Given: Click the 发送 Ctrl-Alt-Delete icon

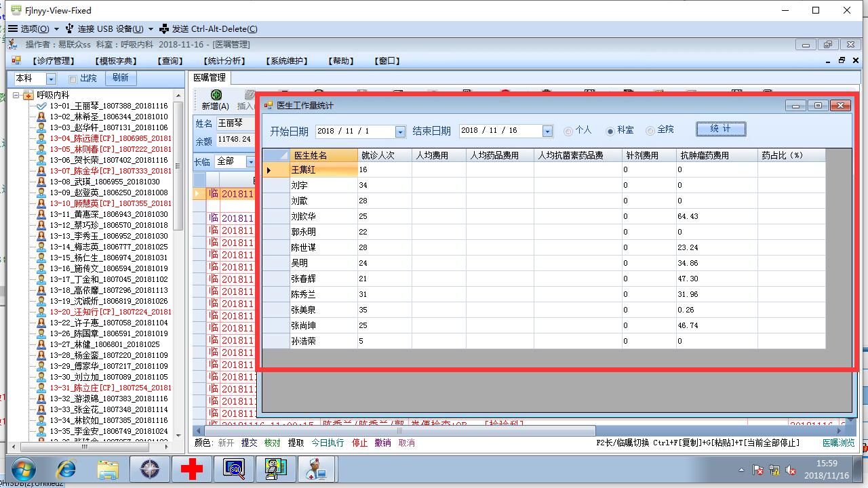Looking at the screenshot, I should click(x=164, y=29).
